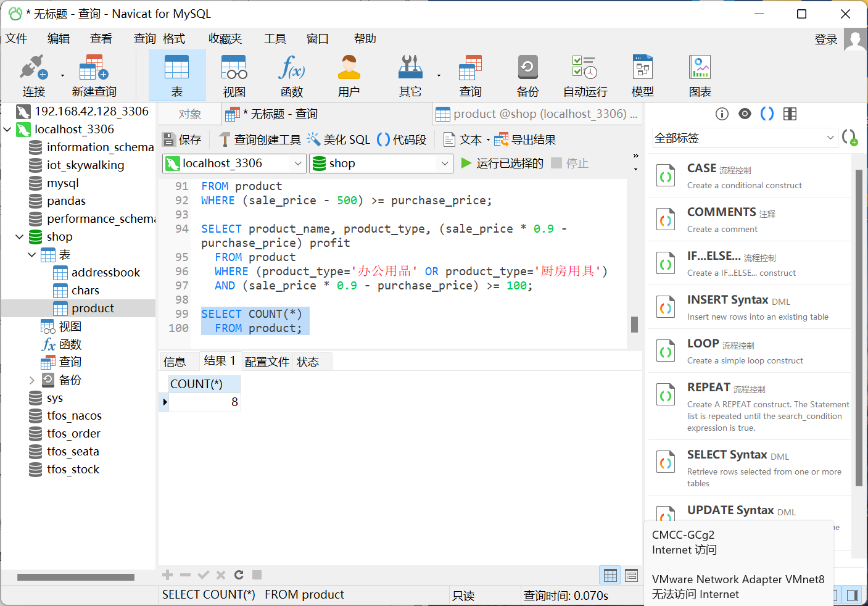Click 美化 SQL (Beautify SQL)
The image size is (868, 606).
[x=339, y=140]
